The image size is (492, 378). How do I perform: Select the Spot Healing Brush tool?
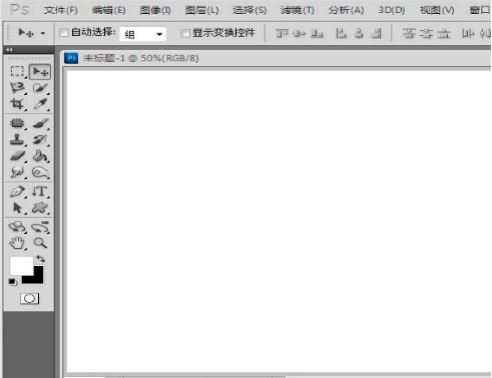coord(17,123)
